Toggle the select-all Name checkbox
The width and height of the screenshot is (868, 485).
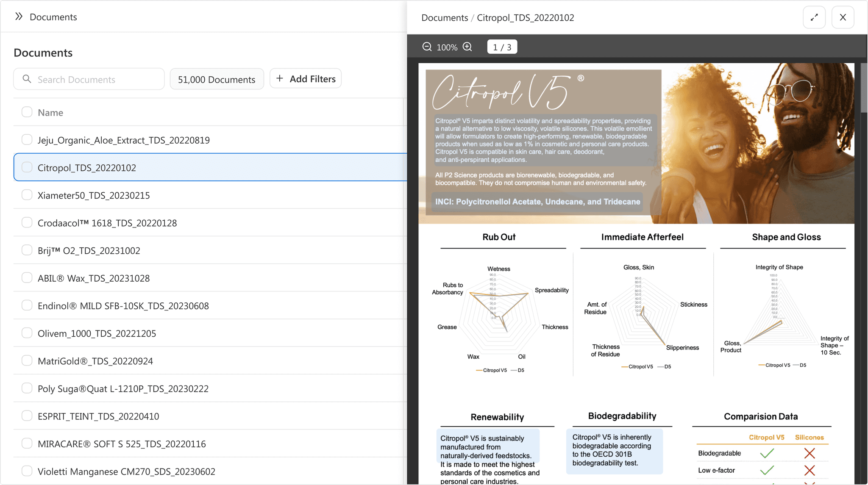27,112
